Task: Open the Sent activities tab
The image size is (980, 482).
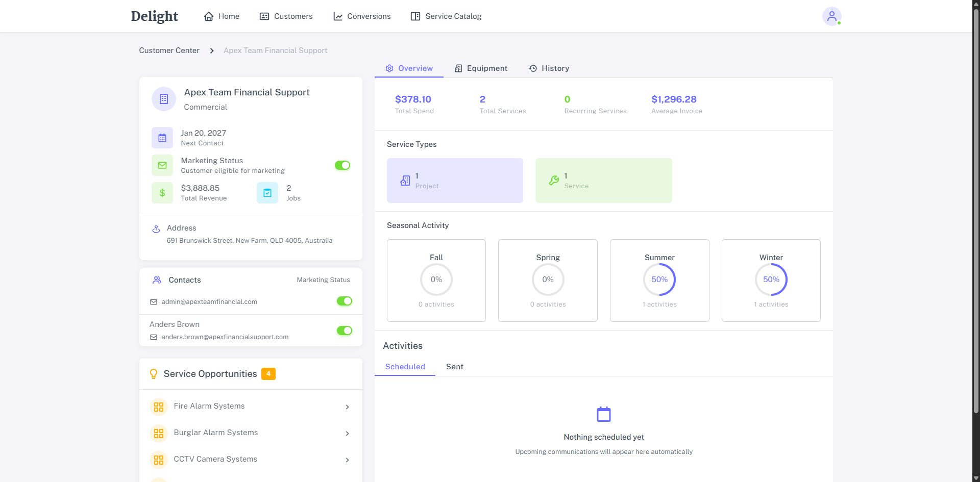Action: 454,367
